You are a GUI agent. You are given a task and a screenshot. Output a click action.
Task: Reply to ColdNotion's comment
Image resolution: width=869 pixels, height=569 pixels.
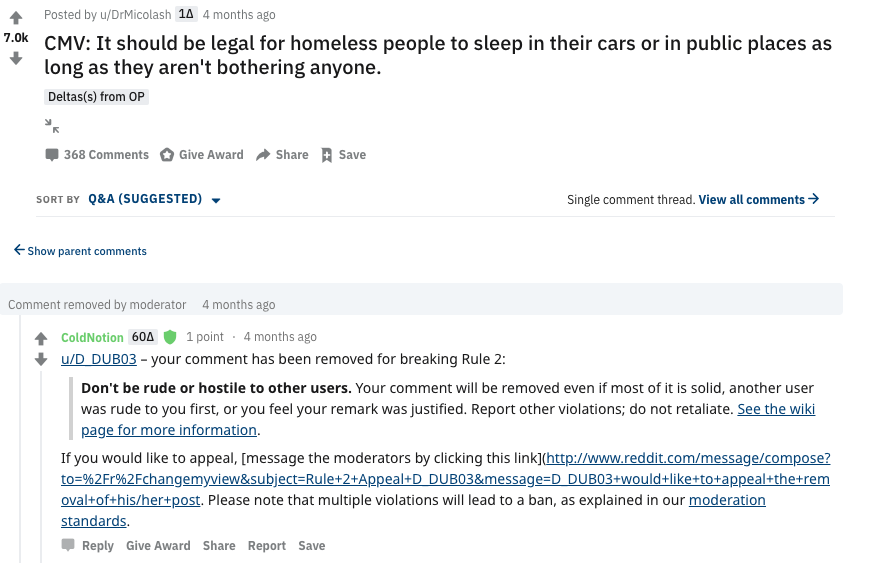[88, 546]
